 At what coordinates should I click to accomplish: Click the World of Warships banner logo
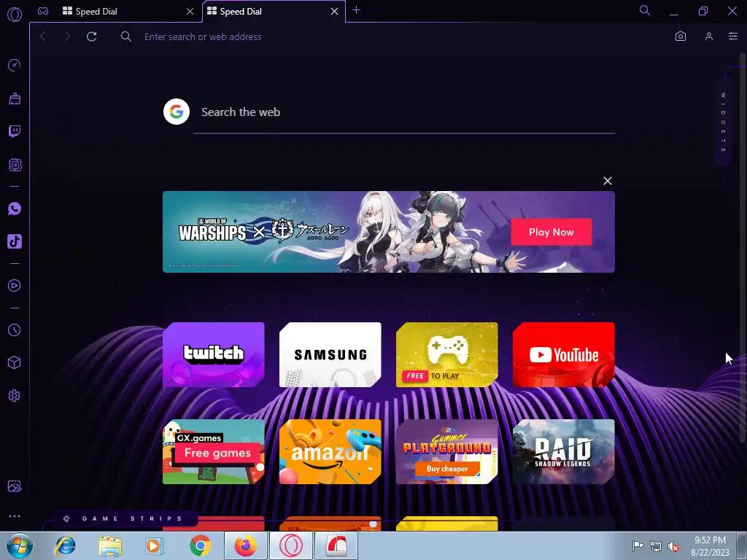coord(212,230)
